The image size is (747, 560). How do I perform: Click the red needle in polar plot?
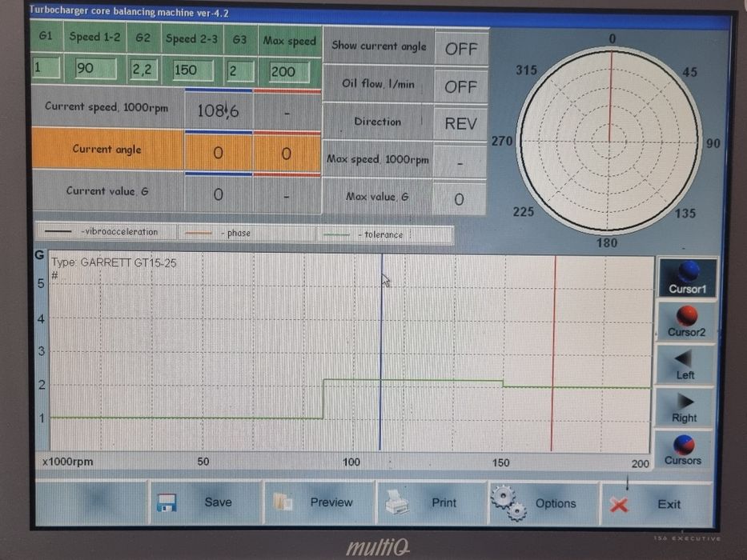coord(611,96)
